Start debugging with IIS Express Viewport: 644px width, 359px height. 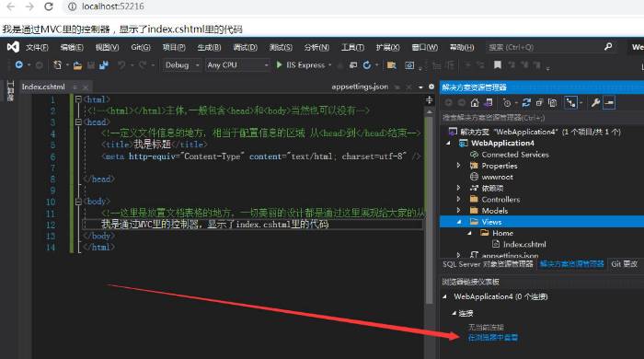[301, 65]
